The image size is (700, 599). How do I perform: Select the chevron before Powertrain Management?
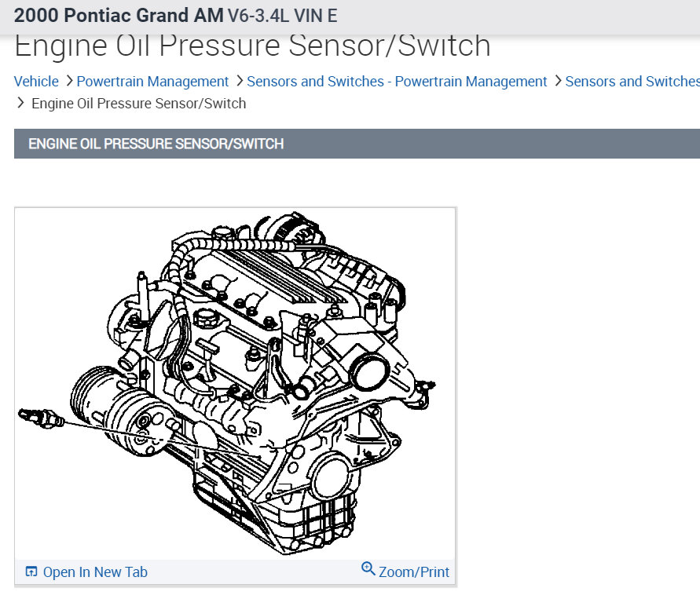point(71,81)
